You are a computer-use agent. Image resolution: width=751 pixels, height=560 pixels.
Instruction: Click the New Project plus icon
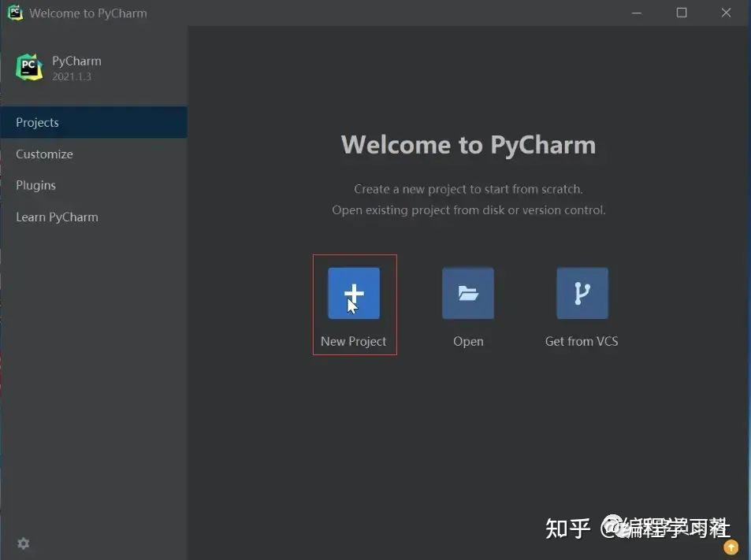pos(354,292)
